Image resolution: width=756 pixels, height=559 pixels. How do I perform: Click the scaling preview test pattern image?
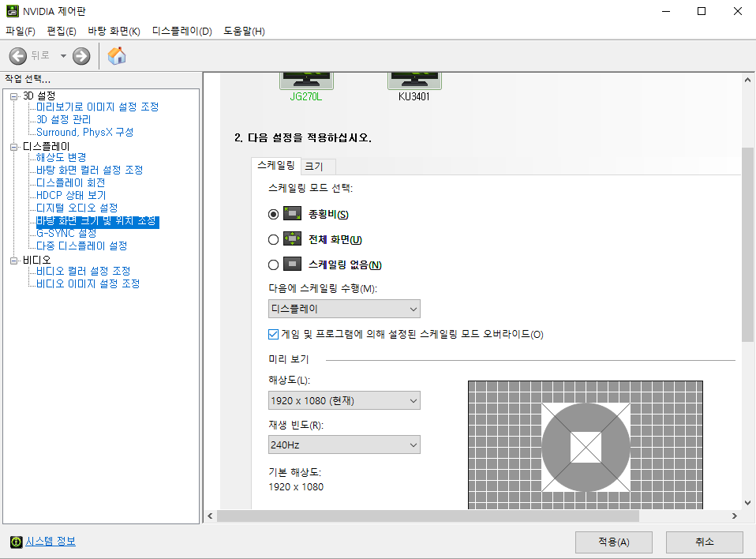point(586,445)
